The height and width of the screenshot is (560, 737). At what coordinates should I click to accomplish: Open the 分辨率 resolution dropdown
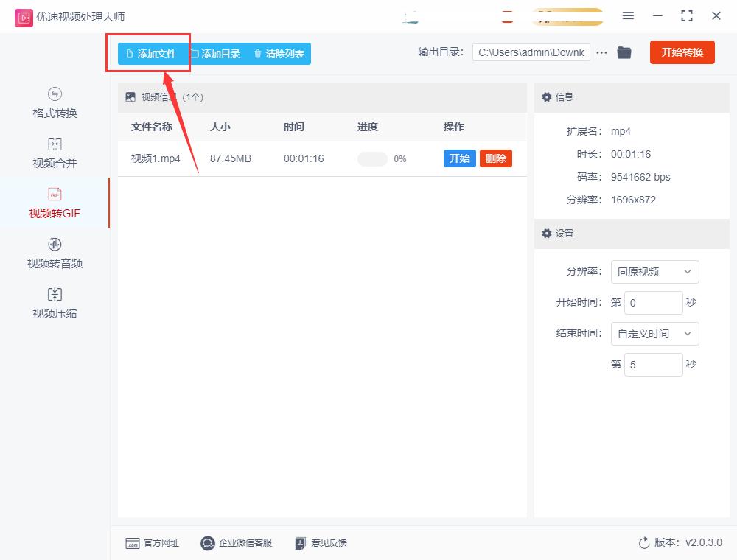pos(654,272)
